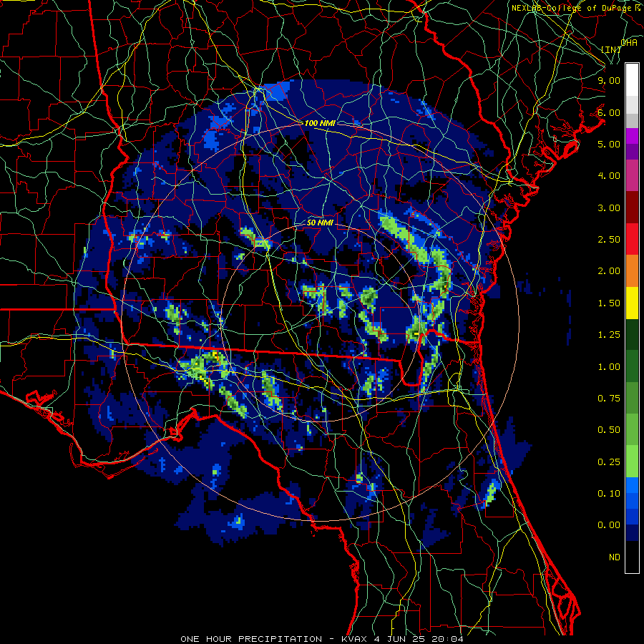Select the 0.50 legend label
The width and height of the screenshot is (644, 644).
click(609, 430)
